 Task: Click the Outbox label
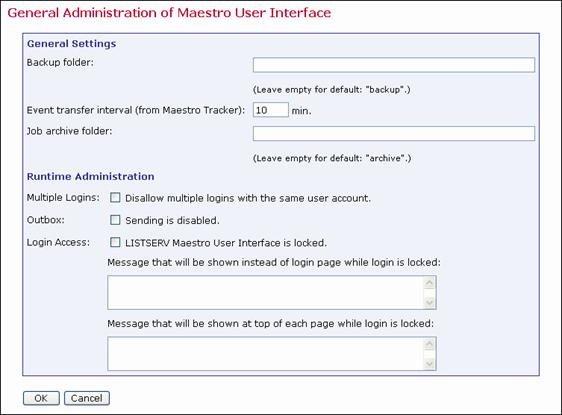tap(46, 220)
